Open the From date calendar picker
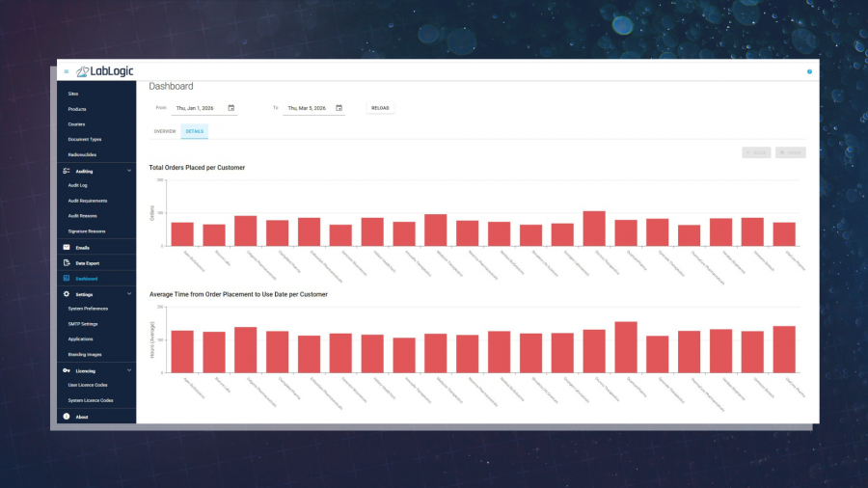This screenshot has height=488, width=868. click(x=231, y=108)
